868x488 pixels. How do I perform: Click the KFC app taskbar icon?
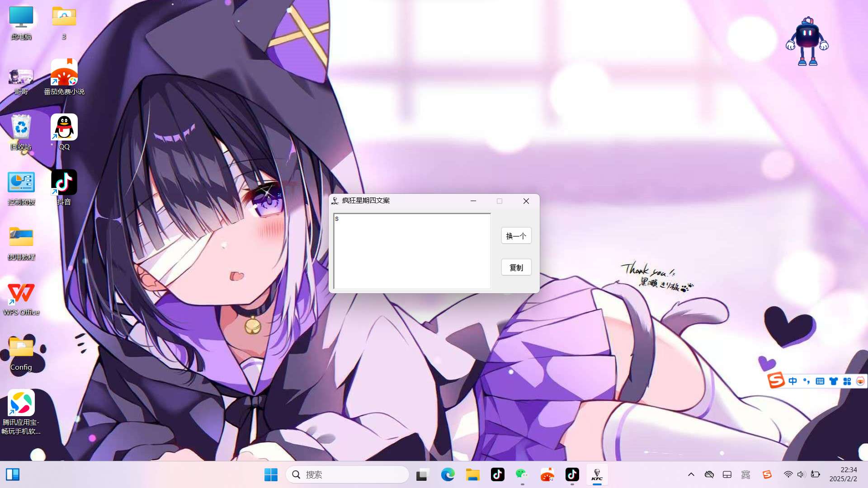pyautogui.click(x=597, y=474)
